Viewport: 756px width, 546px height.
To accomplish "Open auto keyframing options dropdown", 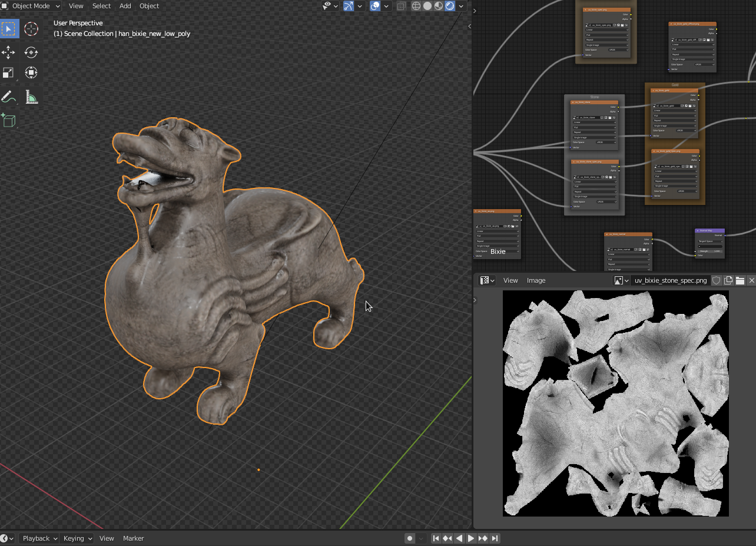I will pos(421,538).
